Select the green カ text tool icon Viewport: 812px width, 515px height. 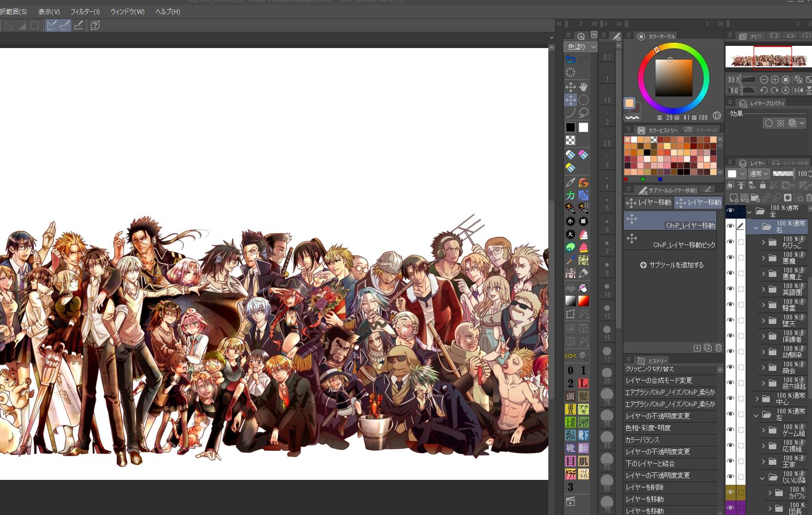pyautogui.click(x=571, y=195)
